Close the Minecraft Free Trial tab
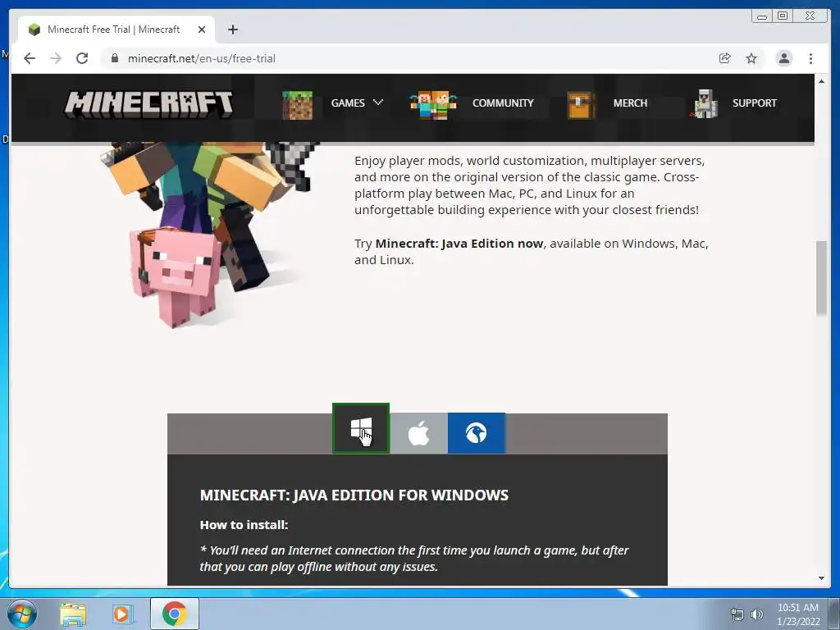Viewport: 840px width, 630px height. [202, 30]
